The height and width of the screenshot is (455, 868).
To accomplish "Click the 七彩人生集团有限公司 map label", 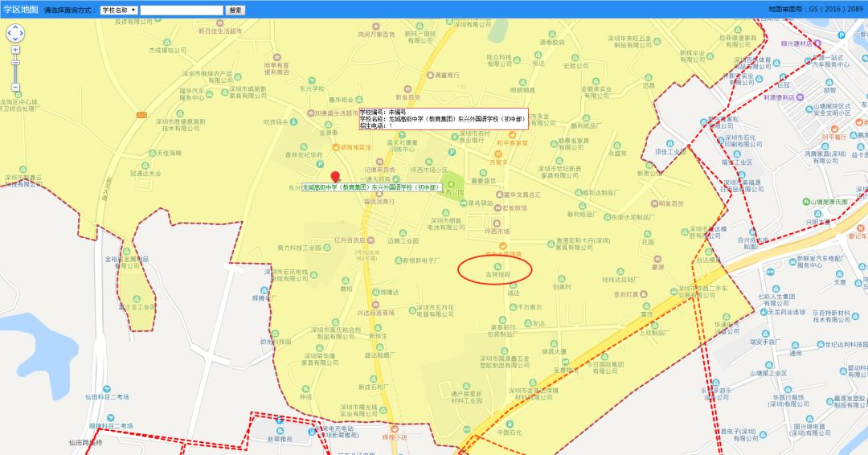I will 776,300.
